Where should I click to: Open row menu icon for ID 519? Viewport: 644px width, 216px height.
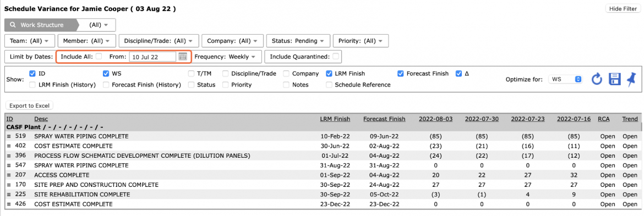(x=9, y=136)
